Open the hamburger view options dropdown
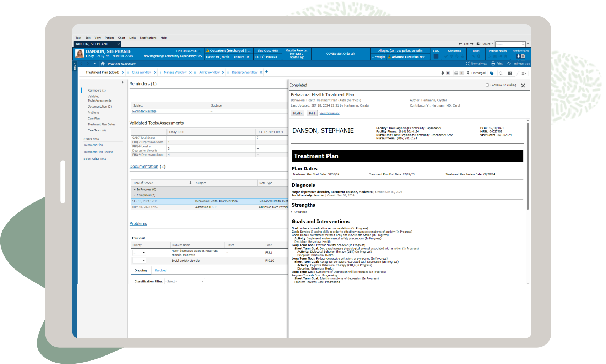Image resolution: width=606 pixels, height=364 pixels. click(524, 74)
